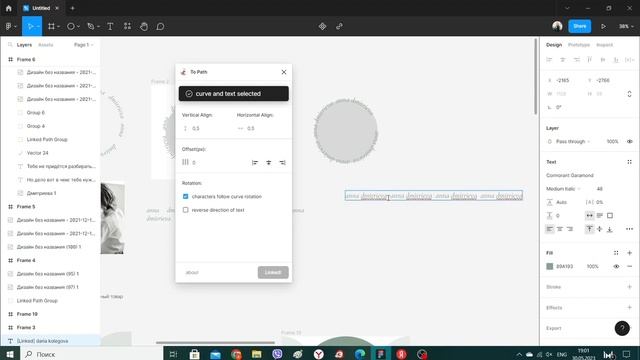Align offset to end in To Path
The image size is (640, 360).
coord(282,162)
